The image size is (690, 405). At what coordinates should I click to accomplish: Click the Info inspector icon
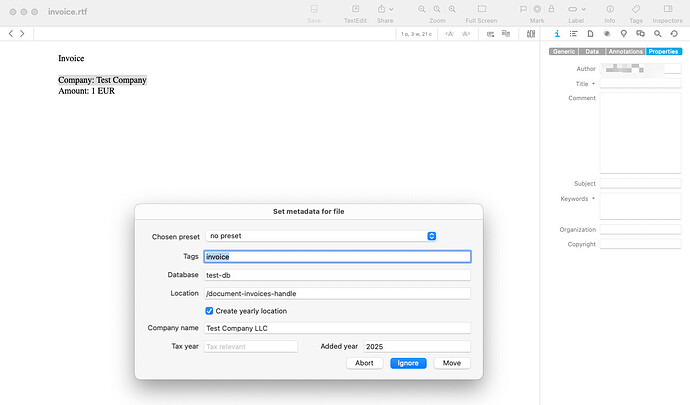tap(557, 33)
